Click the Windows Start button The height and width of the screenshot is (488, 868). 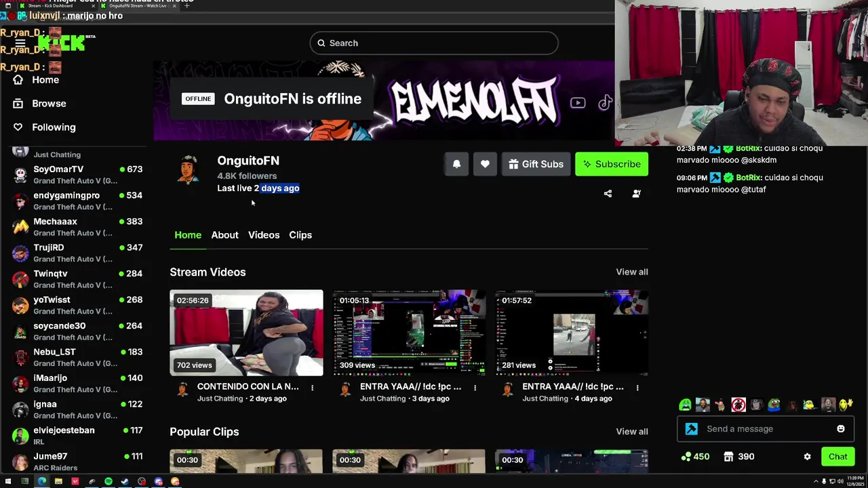pos(8,481)
